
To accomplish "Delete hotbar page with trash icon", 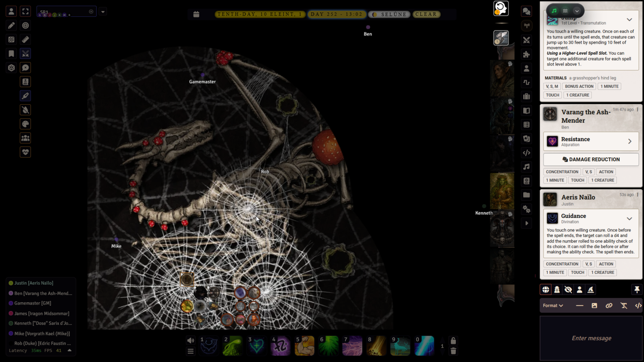I will pos(453,351).
